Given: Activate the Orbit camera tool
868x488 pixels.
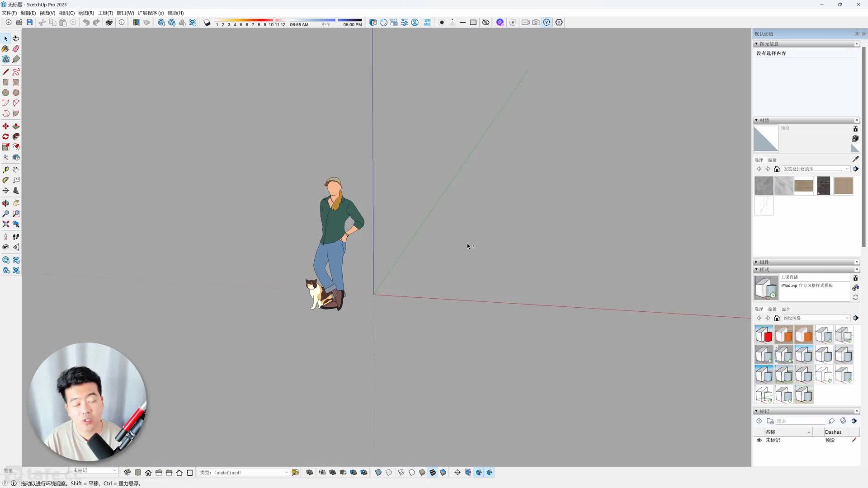Looking at the screenshot, I should [x=6, y=203].
